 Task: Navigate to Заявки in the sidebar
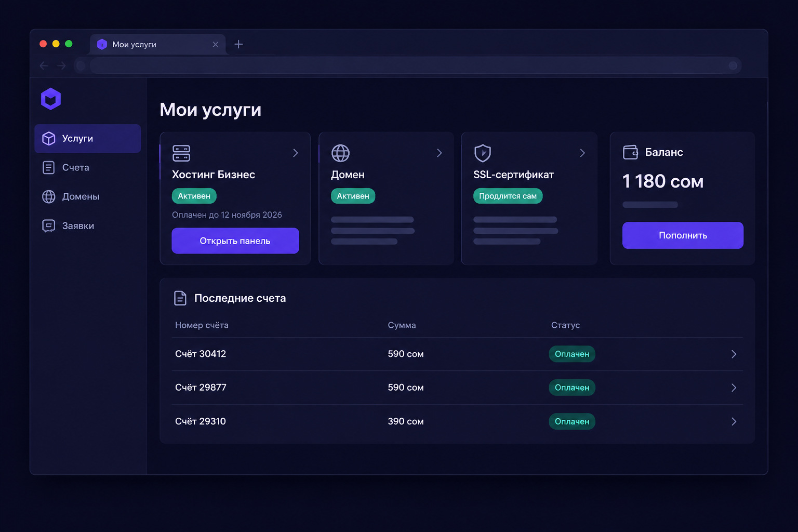pyautogui.click(x=88, y=226)
